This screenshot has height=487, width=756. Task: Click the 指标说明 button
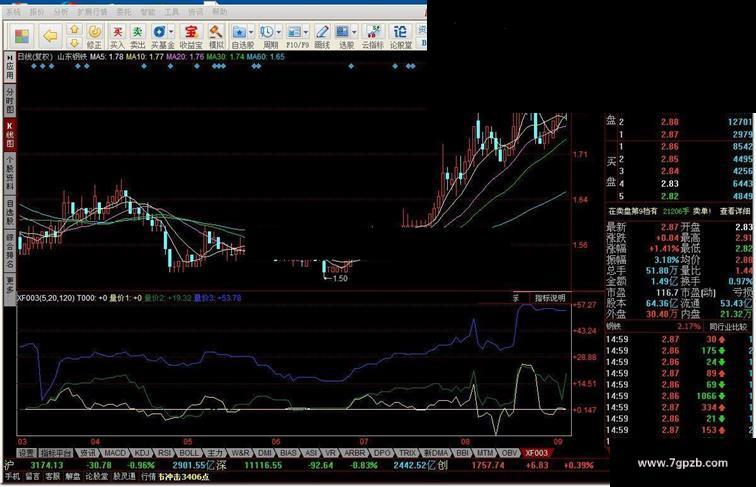pos(550,298)
